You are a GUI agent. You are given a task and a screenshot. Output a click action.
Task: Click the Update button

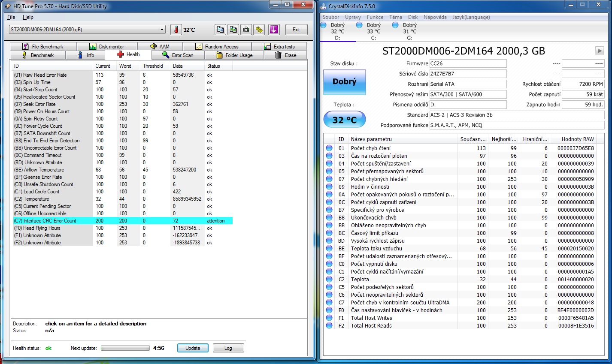(193, 348)
